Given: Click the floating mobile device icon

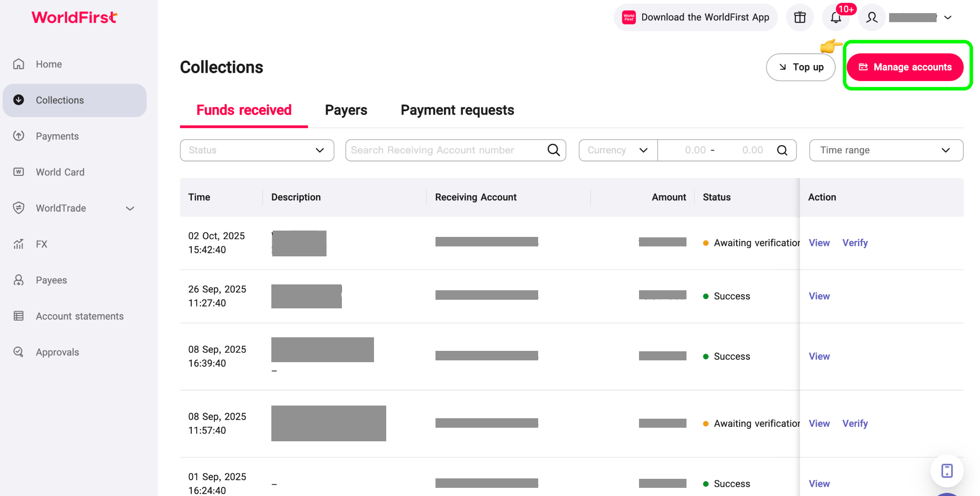Looking at the screenshot, I should click(947, 470).
